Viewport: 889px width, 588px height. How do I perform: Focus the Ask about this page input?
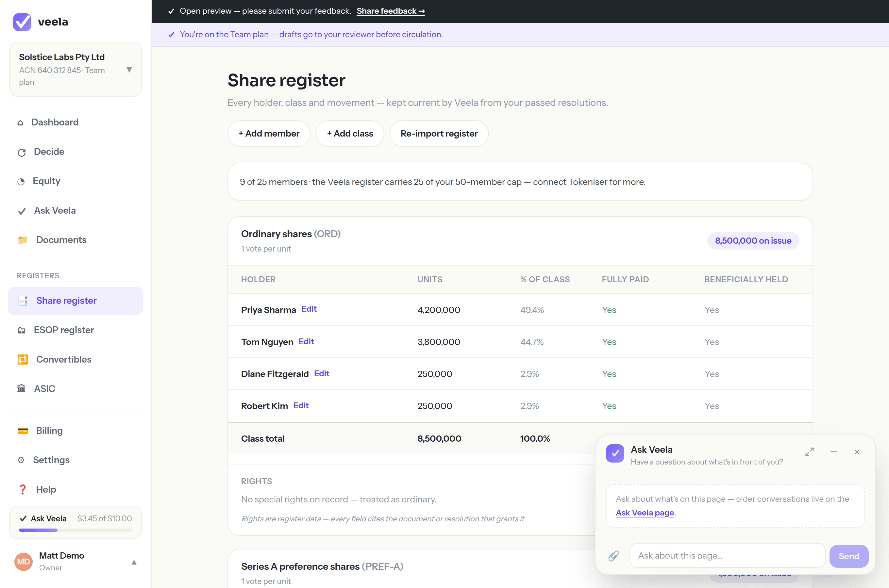[727, 556]
